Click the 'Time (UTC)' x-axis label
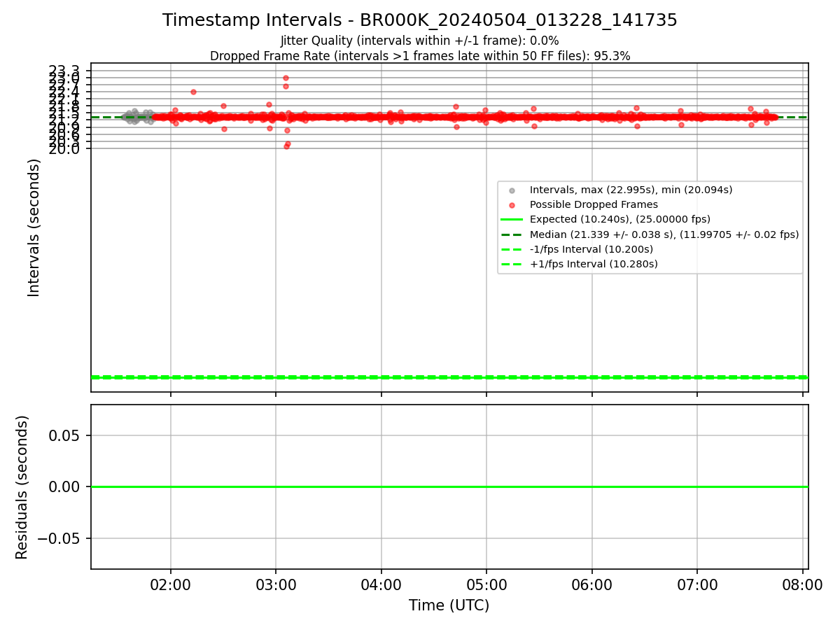 pyautogui.click(x=449, y=605)
